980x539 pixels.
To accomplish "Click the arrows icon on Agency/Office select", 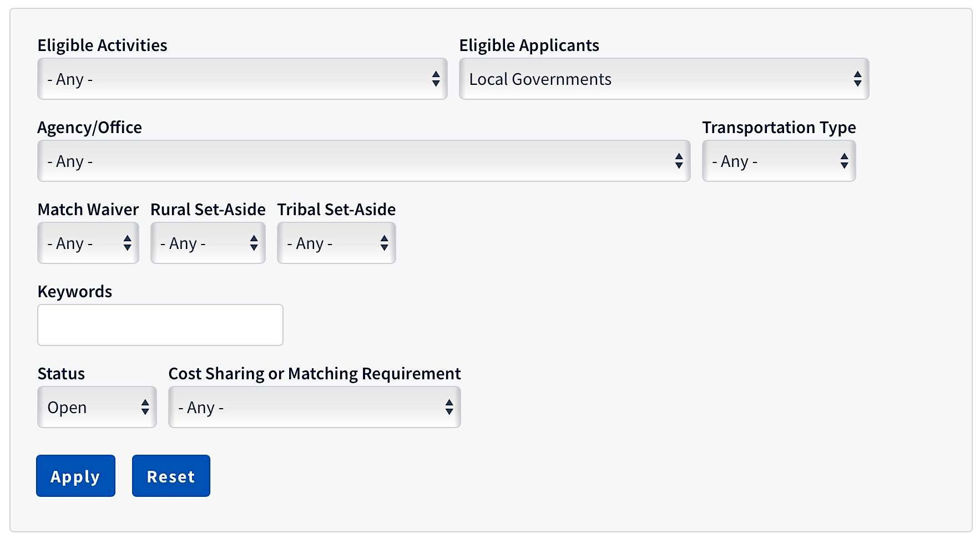I will click(x=679, y=161).
